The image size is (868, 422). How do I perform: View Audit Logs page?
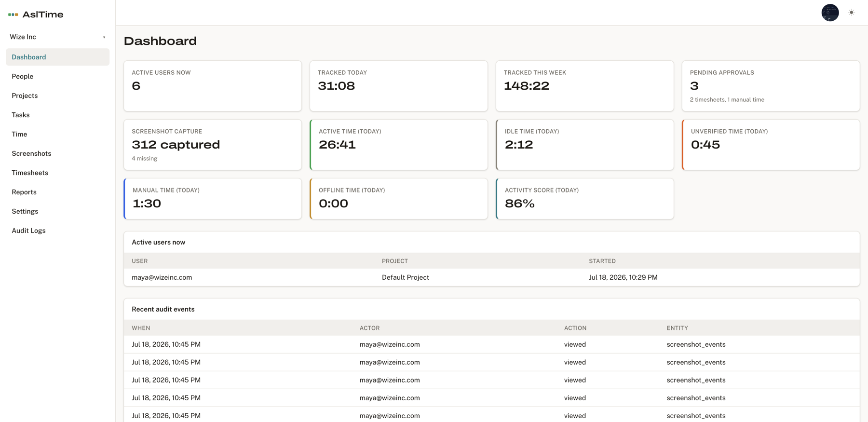(57, 231)
